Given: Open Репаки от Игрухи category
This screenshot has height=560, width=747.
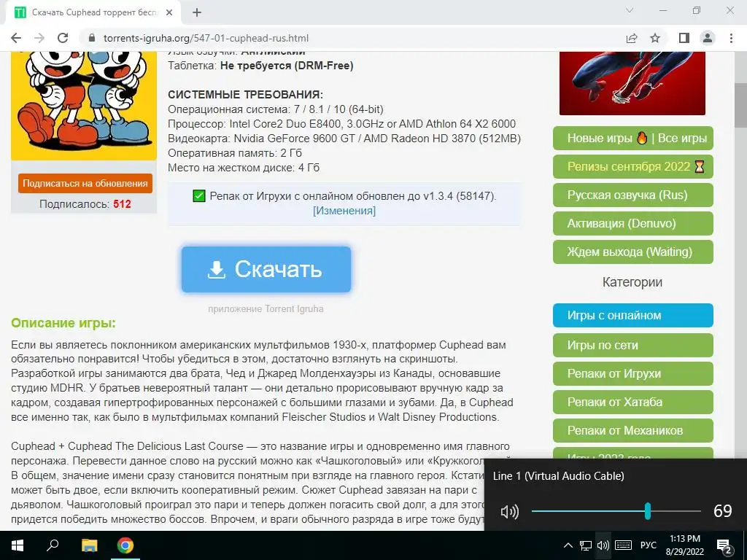Looking at the screenshot, I should point(633,373).
